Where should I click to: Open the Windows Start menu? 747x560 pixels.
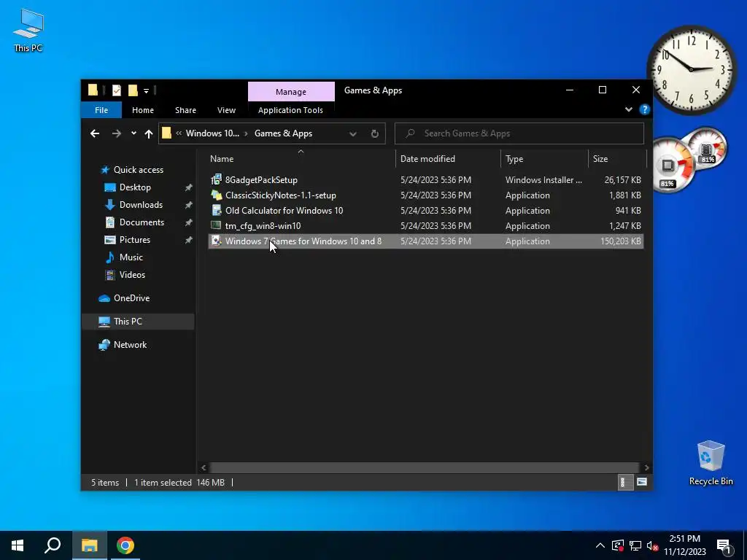click(x=18, y=545)
